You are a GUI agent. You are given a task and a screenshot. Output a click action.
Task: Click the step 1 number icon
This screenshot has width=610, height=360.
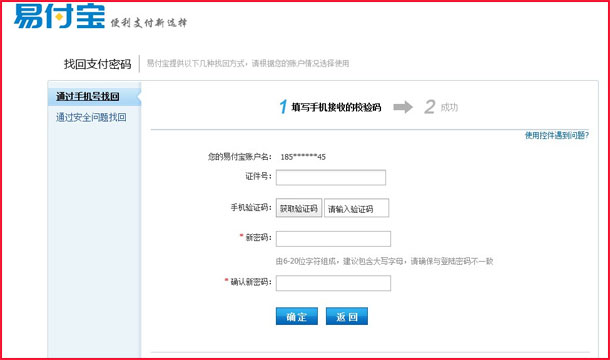[x=283, y=107]
